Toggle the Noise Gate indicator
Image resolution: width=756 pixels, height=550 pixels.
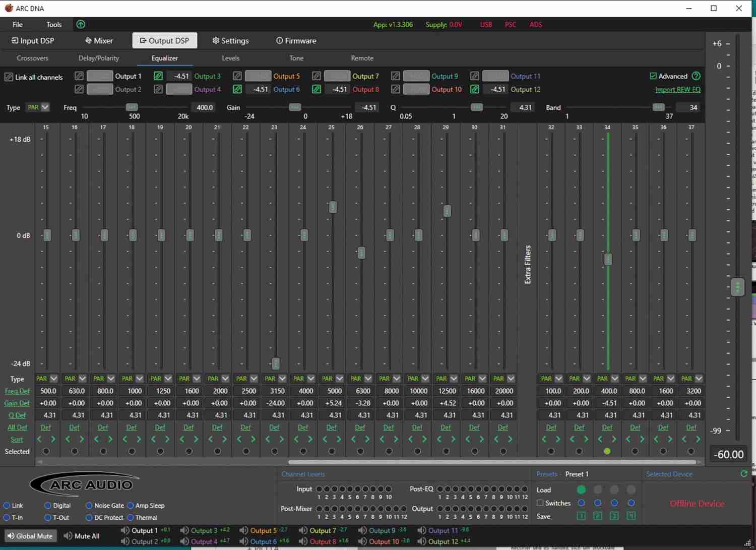point(89,506)
